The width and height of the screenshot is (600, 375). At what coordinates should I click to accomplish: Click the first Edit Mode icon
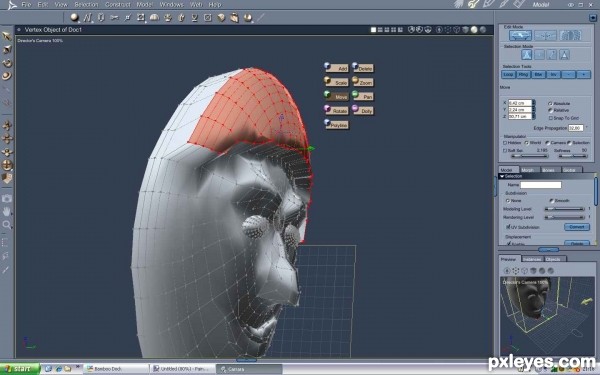pos(520,36)
